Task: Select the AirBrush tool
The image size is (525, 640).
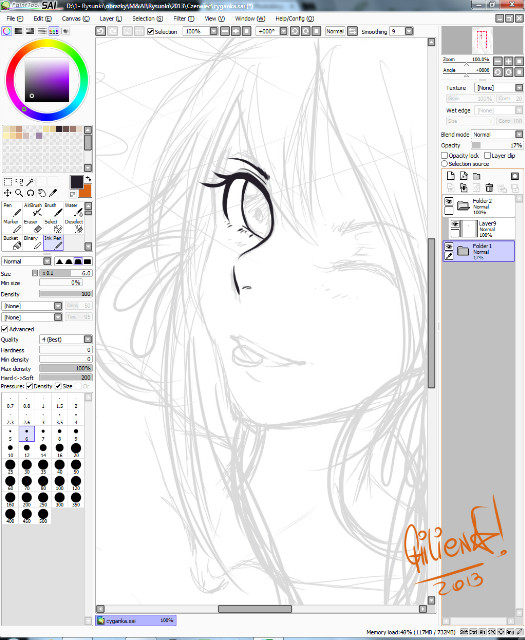Action: (33, 210)
